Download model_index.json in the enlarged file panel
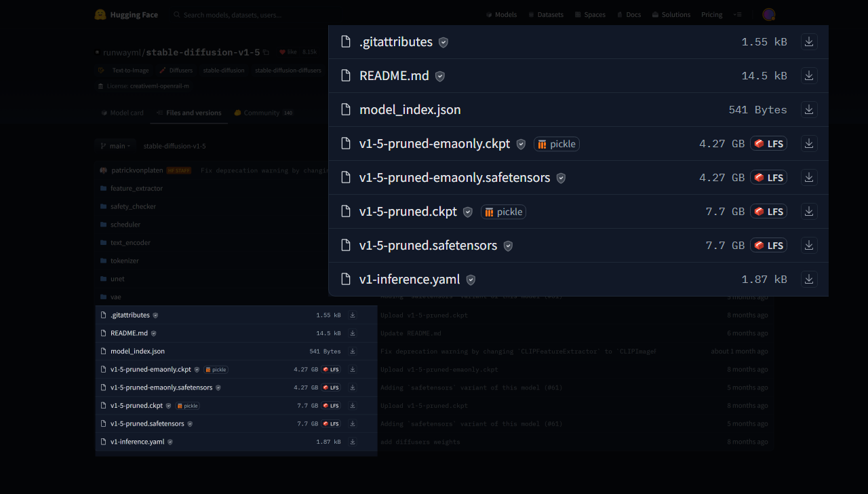Screen dimensions: 868x494 [809, 109]
